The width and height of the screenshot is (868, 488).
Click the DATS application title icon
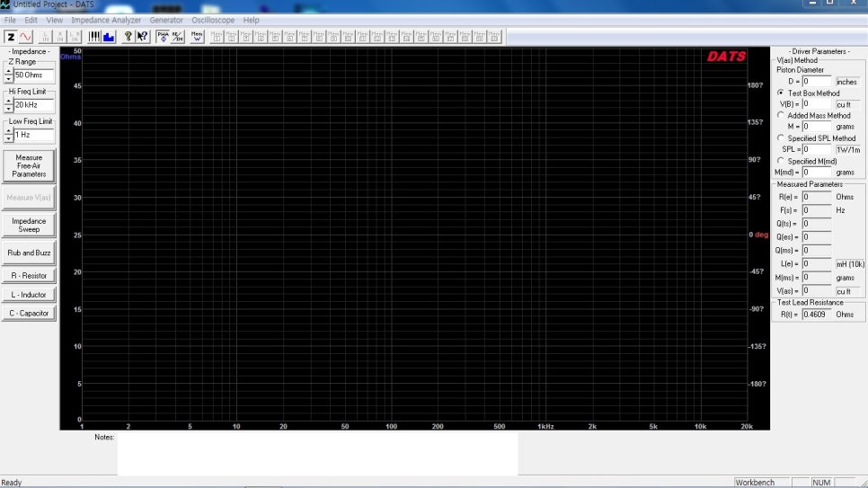[5, 4]
